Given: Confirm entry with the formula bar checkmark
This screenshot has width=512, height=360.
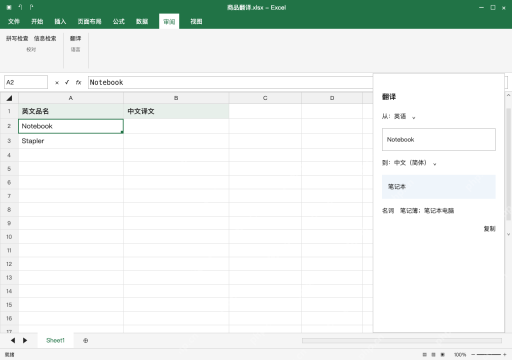Looking at the screenshot, I should [x=67, y=82].
